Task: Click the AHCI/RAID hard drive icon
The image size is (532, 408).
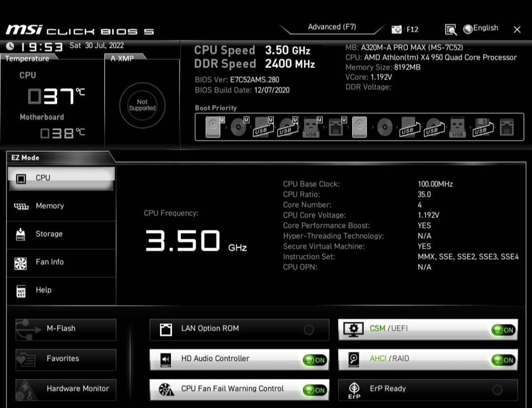Action: (x=354, y=360)
